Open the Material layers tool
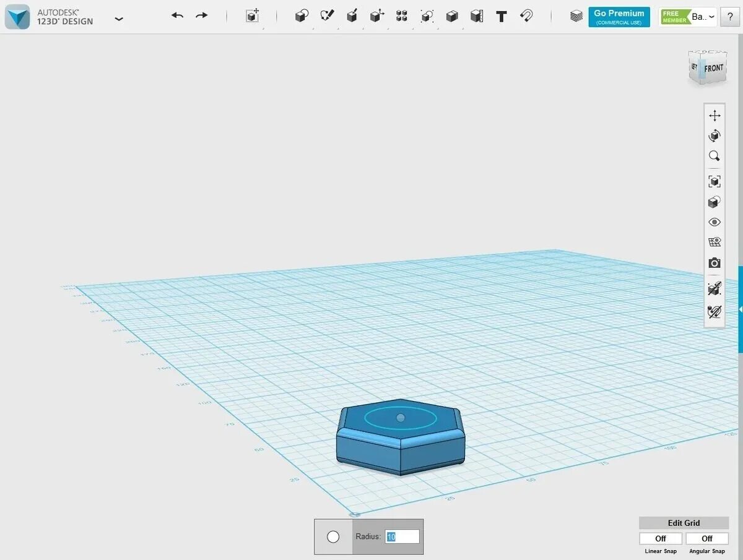 pos(576,17)
